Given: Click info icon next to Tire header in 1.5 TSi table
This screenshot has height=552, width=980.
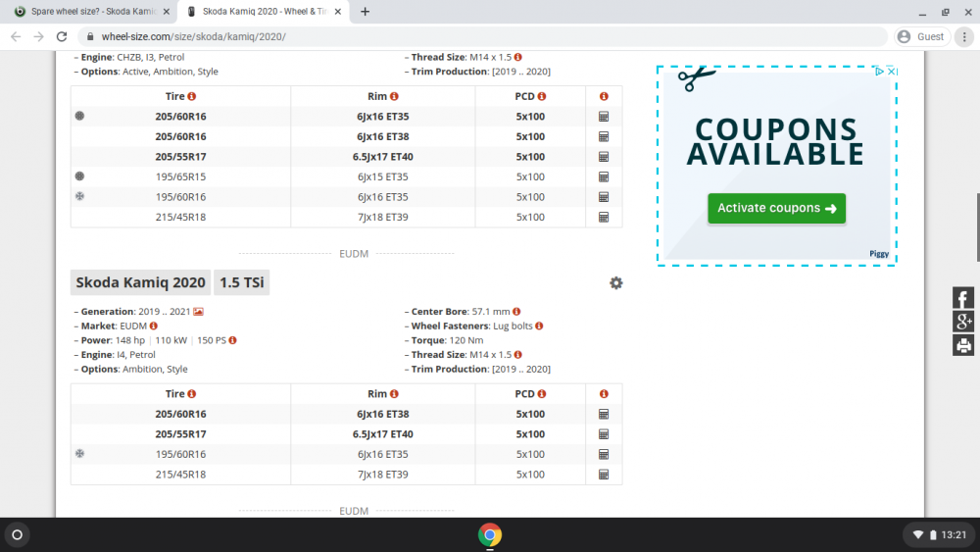Looking at the screenshot, I should click(192, 394).
